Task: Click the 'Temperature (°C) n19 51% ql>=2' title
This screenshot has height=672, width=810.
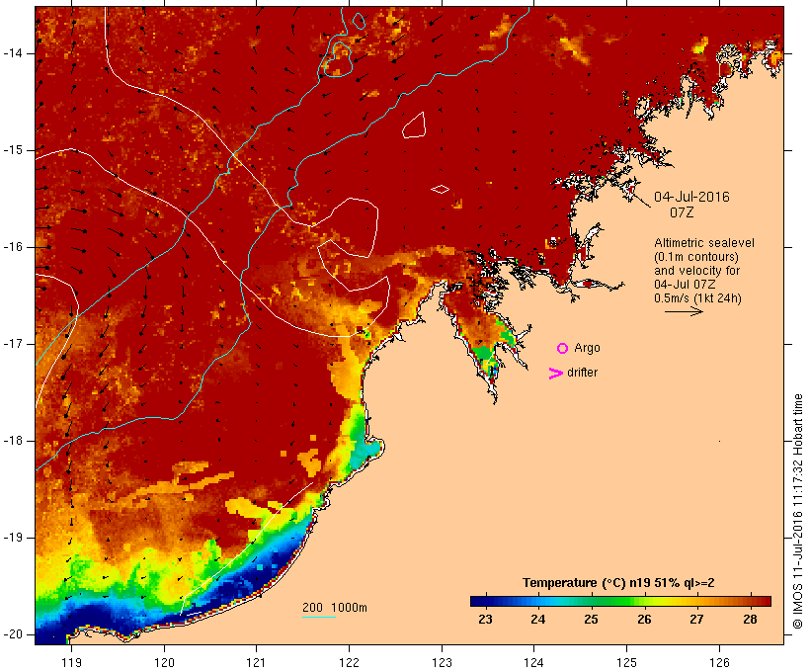Action: tap(618, 583)
